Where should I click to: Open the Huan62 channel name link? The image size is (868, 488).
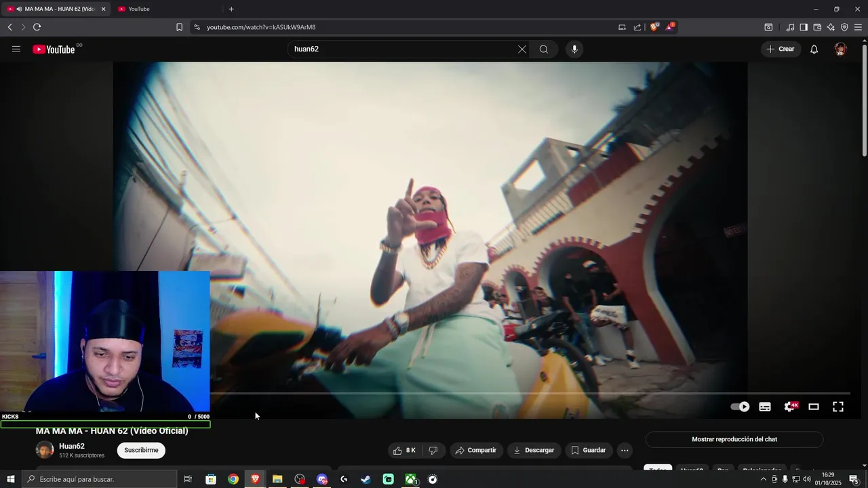pyautogui.click(x=72, y=446)
